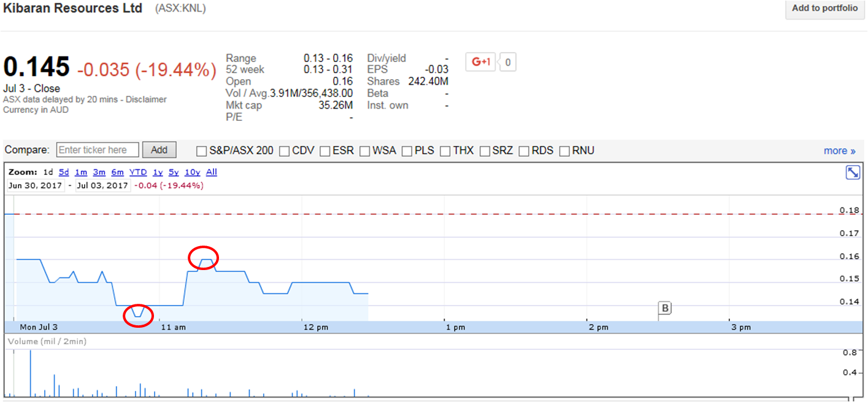868x402 pixels.
Task: Select the 5y zoom range
Action: (x=174, y=172)
